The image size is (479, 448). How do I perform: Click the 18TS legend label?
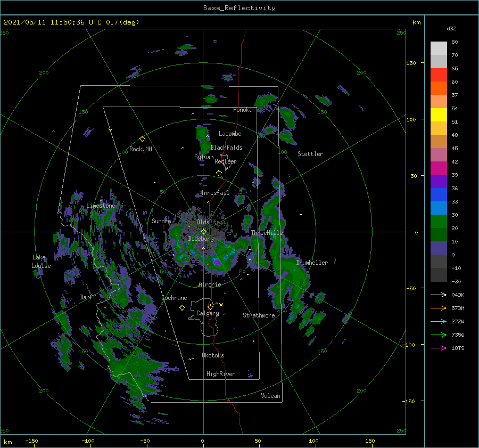pyautogui.click(x=458, y=348)
